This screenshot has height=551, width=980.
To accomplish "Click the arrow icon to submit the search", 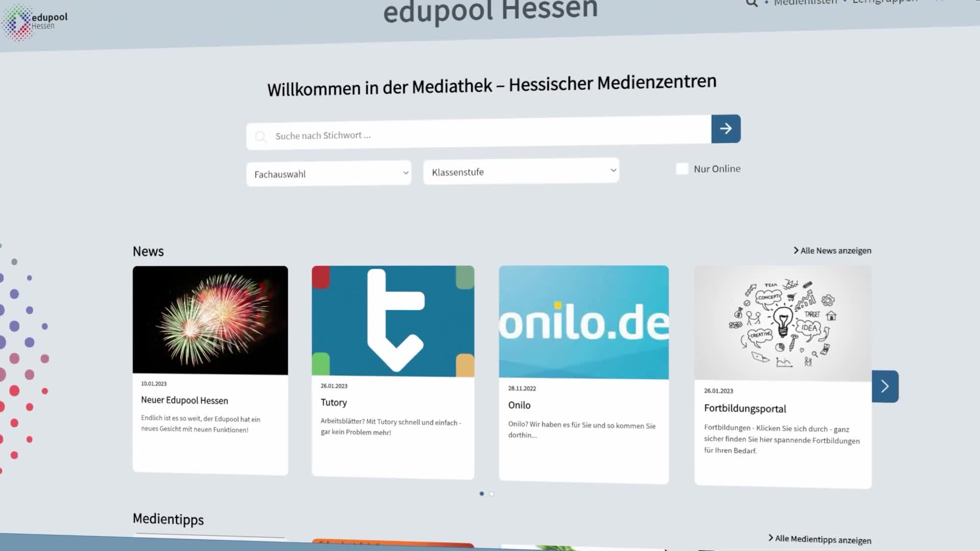I will (725, 129).
